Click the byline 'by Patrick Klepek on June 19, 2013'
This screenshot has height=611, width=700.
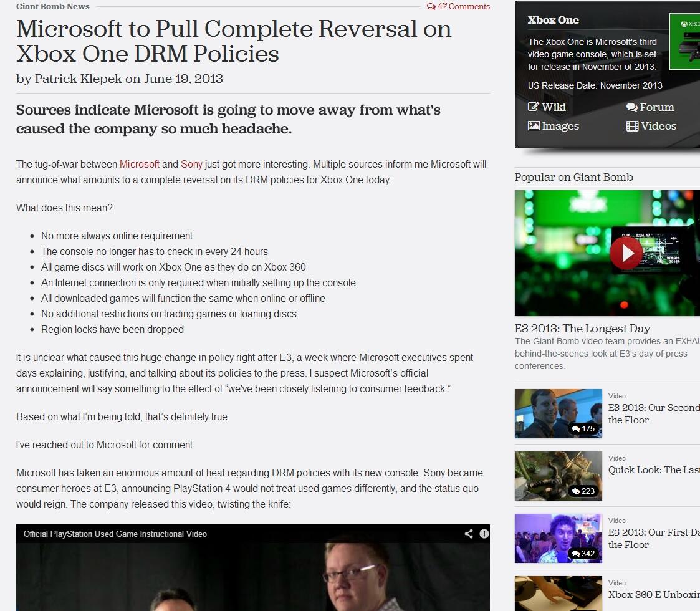coord(120,79)
